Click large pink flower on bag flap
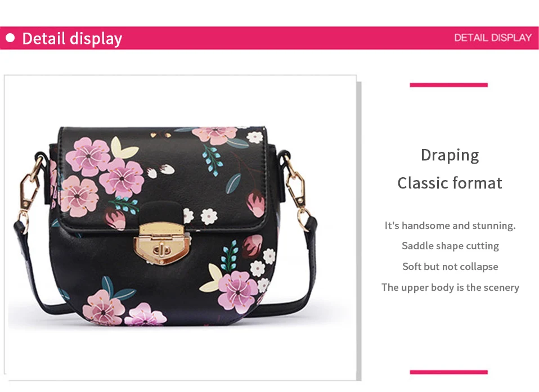This screenshot has height=392, width=539. coord(88,156)
